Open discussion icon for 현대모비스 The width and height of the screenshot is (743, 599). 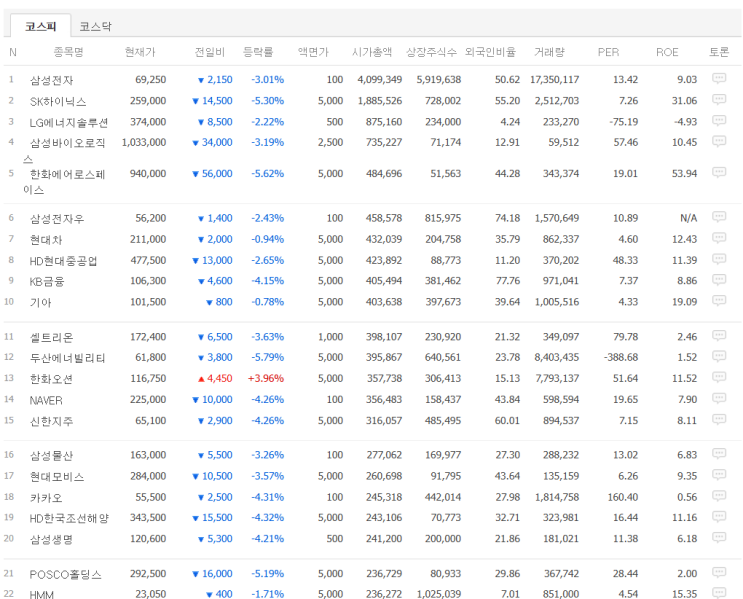point(719,475)
